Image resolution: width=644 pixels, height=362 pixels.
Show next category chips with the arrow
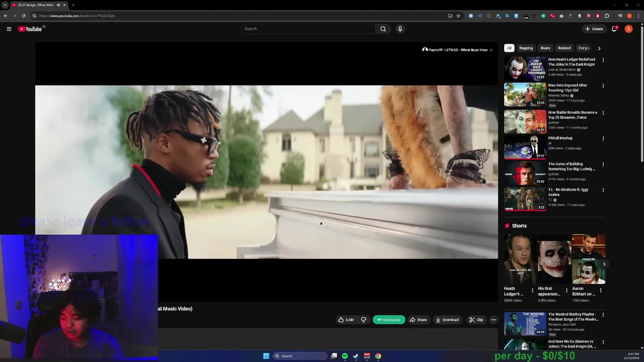click(x=599, y=48)
